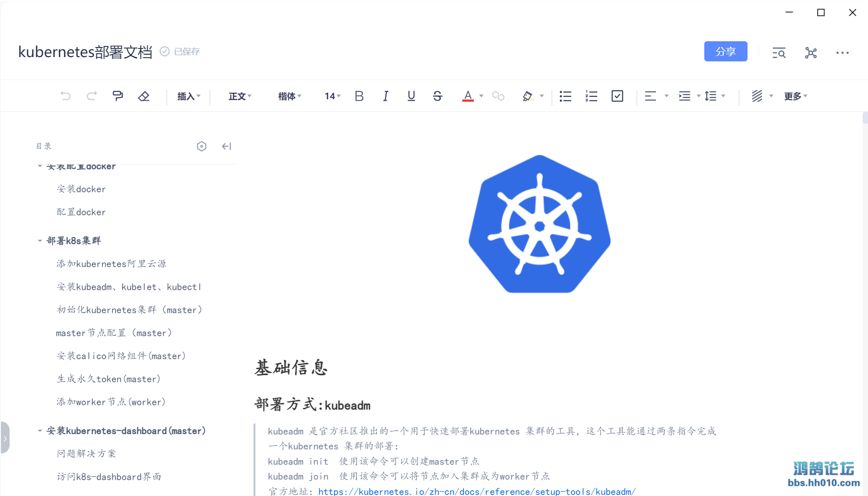Open the find in document icon
This screenshot has width=868, height=496.
pos(779,53)
